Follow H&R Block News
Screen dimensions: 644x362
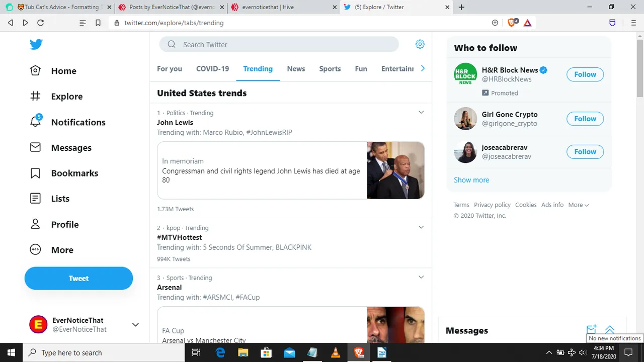tap(585, 74)
